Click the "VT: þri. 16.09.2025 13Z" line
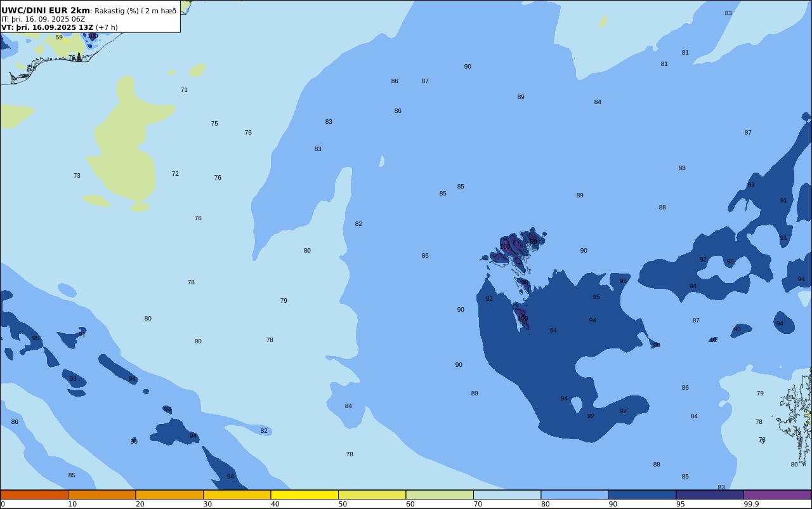Image resolution: width=812 pixels, height=509 pixels. coord(48,27)
